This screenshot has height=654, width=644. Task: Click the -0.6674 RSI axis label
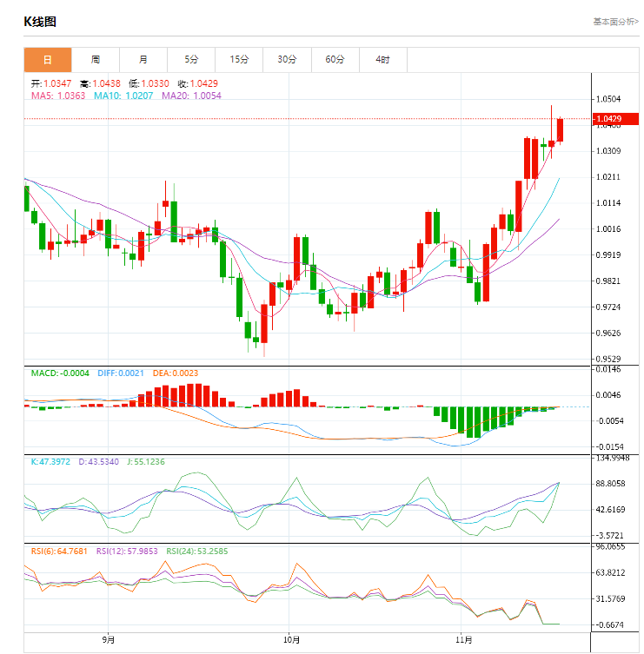609,625
